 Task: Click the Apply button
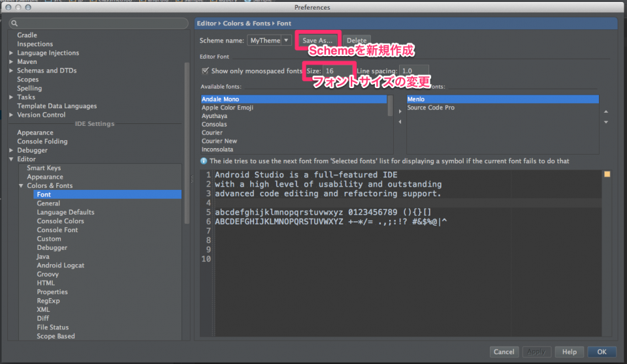pyautogui.click(x=536, y=352)
